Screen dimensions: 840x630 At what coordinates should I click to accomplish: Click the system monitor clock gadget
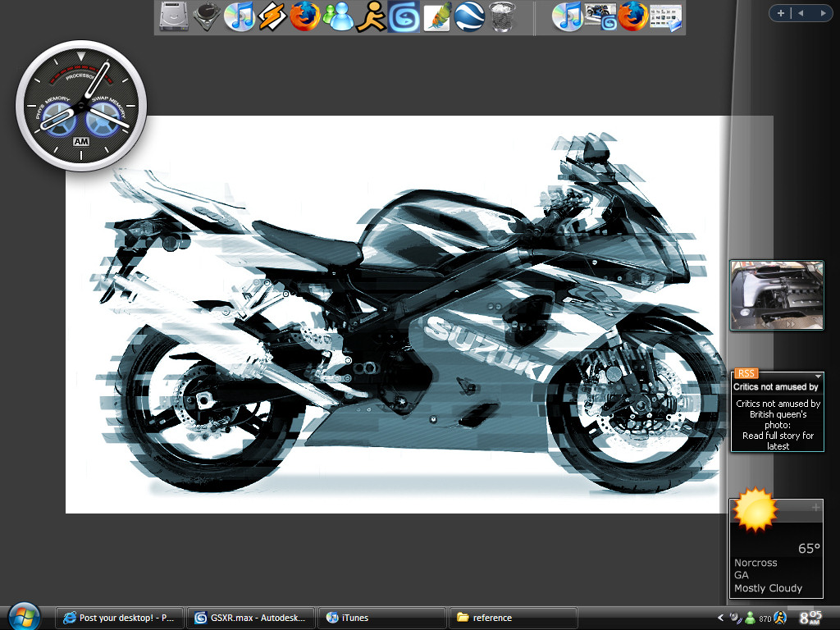(x=81, y=106)
